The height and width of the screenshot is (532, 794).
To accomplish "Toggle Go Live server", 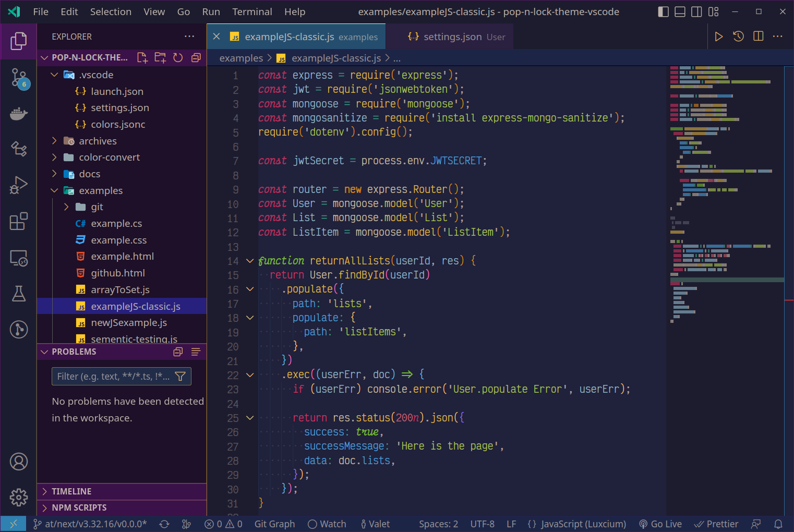I will pos(660,524).
